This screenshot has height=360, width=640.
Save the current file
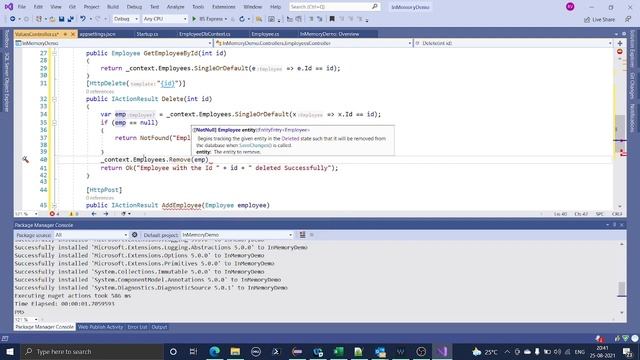pyautogui.click(x=61, y=19)
